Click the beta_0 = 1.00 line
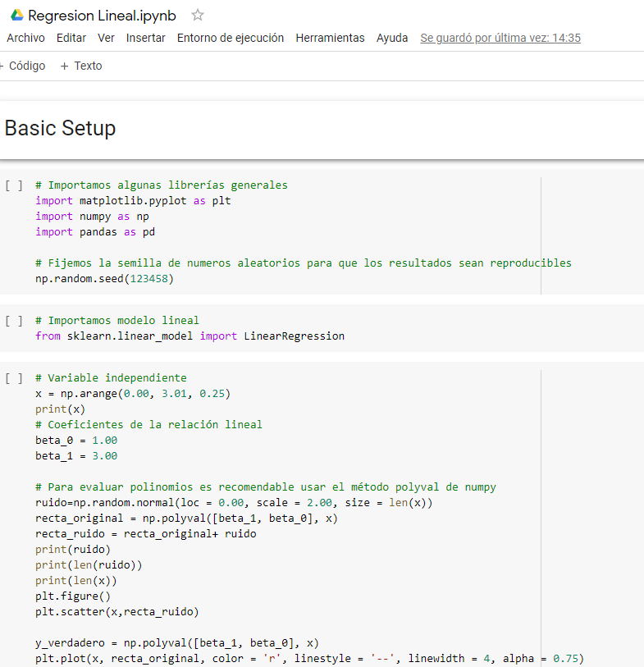Image resolution: width=644 pixels, height=667 pixels. 76,441
